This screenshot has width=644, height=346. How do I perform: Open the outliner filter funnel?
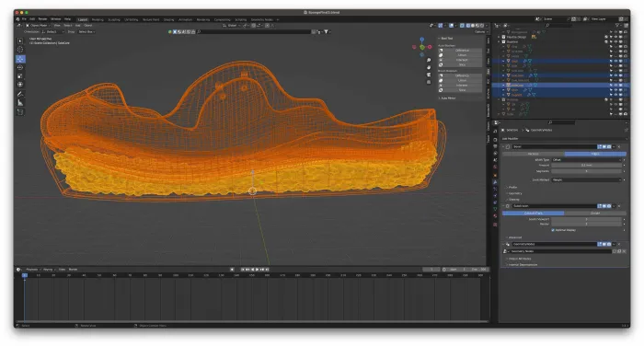click(617, 26)
